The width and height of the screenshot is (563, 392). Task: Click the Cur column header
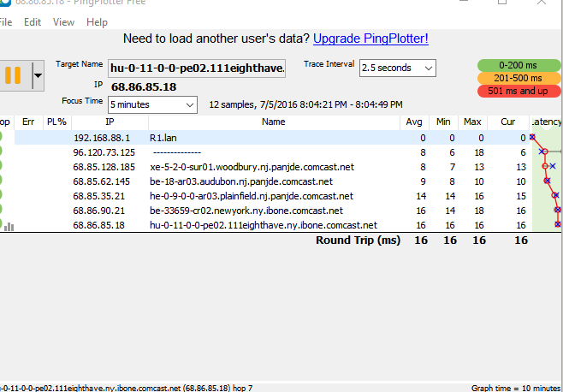508,122
